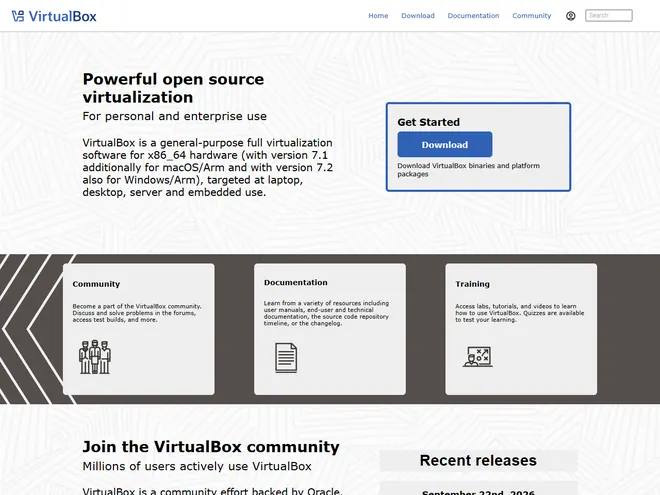The image size is (660, 495).
Task: Click 'Get Started' heading text
Action: tap(428, 122)
